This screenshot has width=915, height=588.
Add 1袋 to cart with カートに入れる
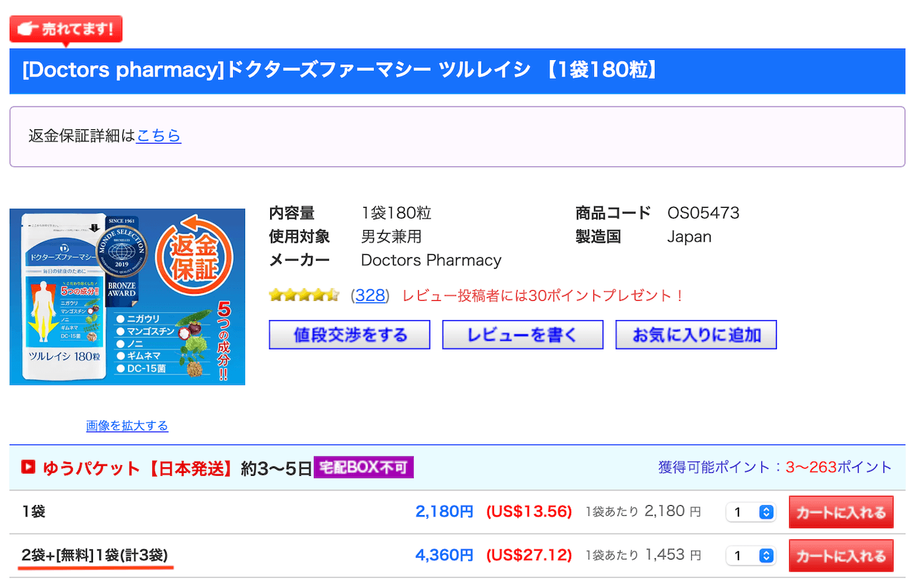841,512
